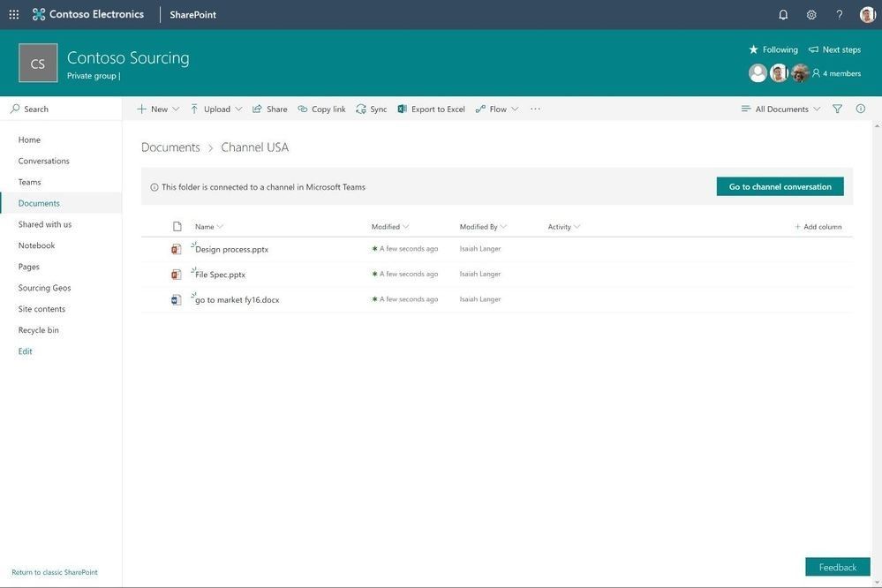Open Teams in the left navigation
Viewport: 882px width, 588px height.
pos(29,182)
